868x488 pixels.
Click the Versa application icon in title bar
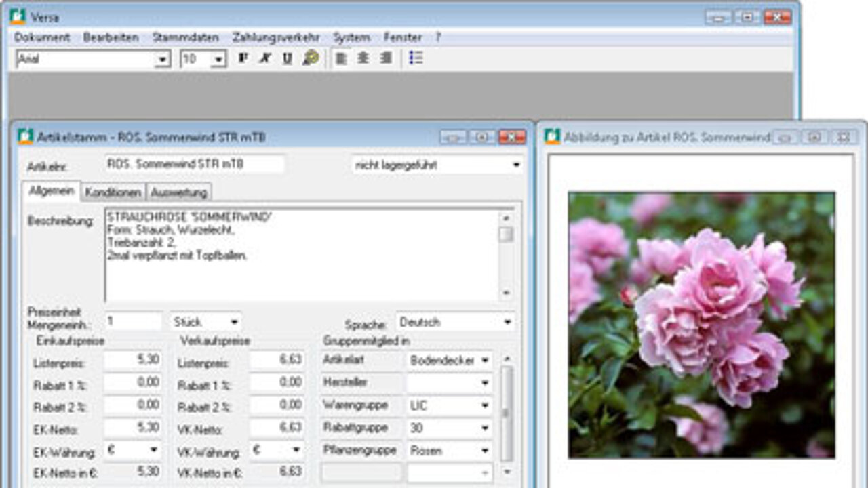(18, 16)
